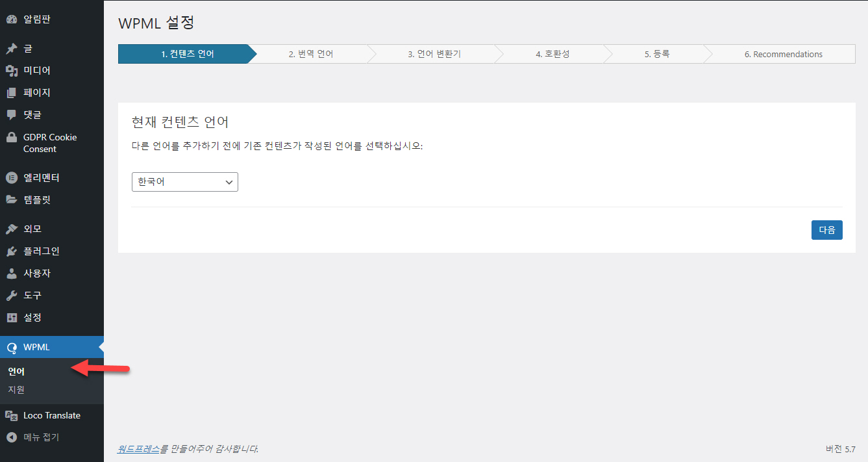Open GDPR Cookie Consent menu

[x=50, y=143]
